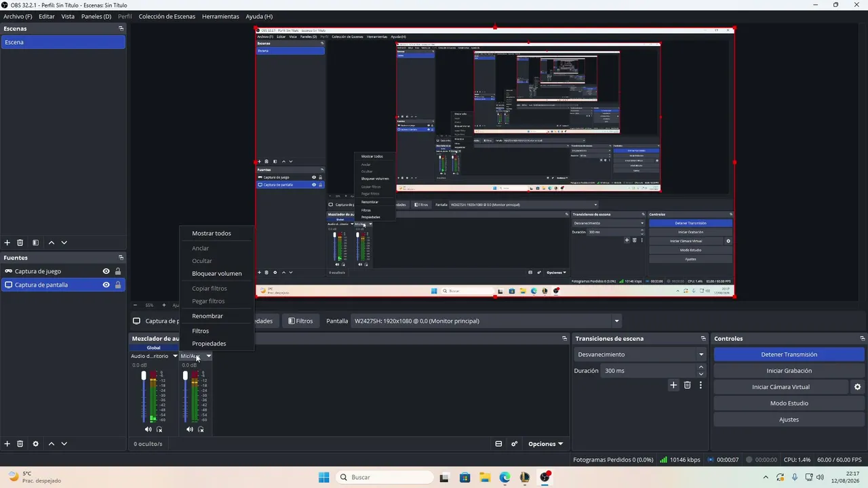Start virtual camera with Iniciar Cámara Virtual
Image resolution: width=868 pixels, height=488 pixels.
(781, 387)
